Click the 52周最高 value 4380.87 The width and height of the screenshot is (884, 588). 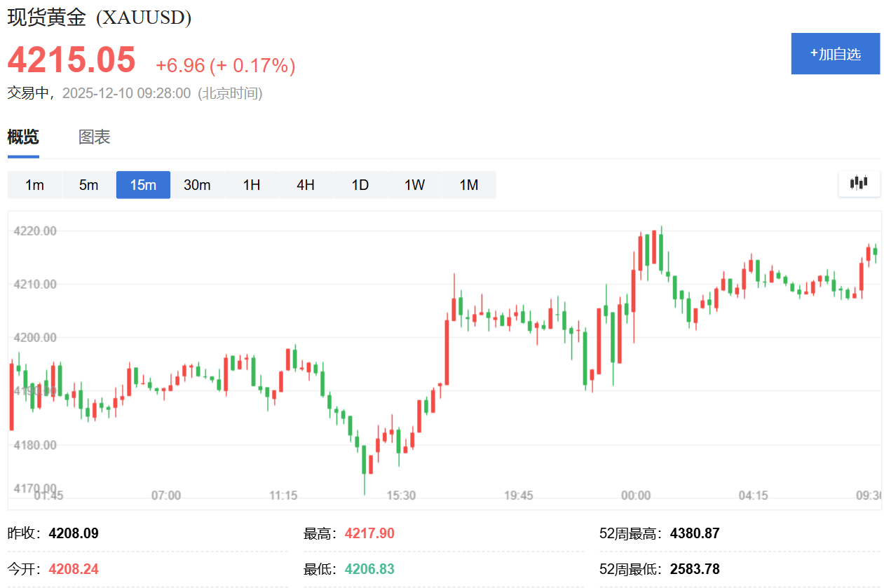tap(695, 533)
